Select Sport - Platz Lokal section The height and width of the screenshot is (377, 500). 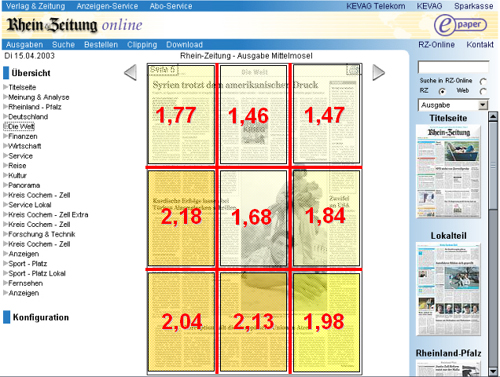[37, 273]
